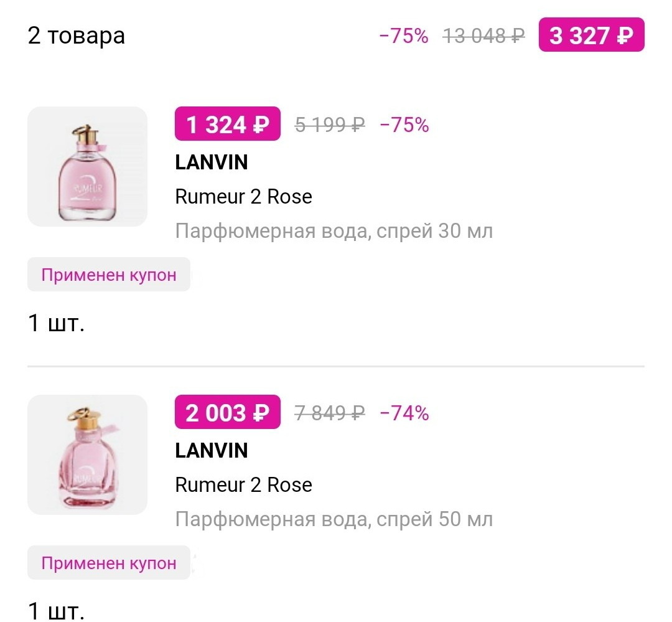
Task: Open the 50 мл Rumeur 2 Rose thumbnail
Action: [87, 455]
